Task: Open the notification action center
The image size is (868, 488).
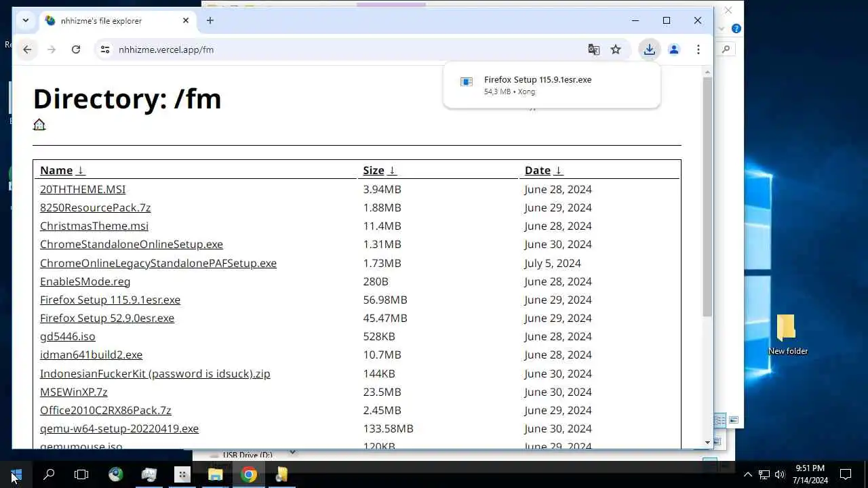Action: [x=846, y=474]
